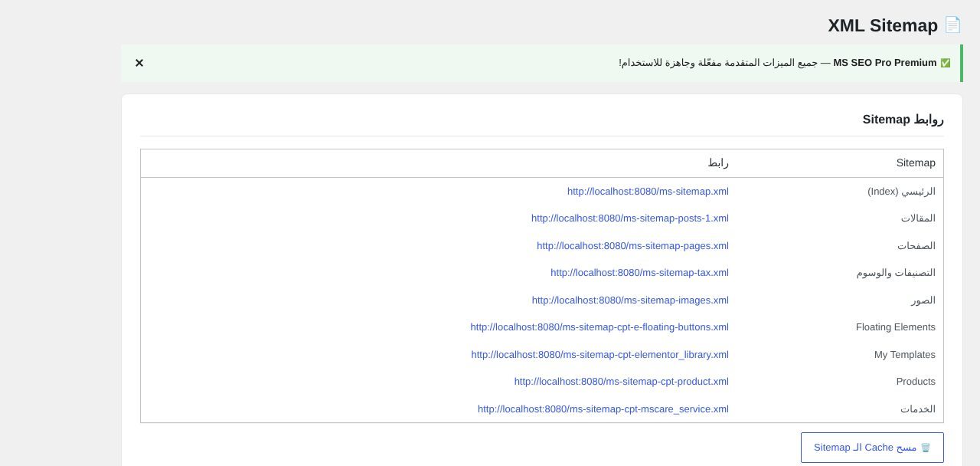980x466 pixels.
Task: Open the ms-sitemap-pages.xml link
Action: pyautogui.click(x=632, y=246)
